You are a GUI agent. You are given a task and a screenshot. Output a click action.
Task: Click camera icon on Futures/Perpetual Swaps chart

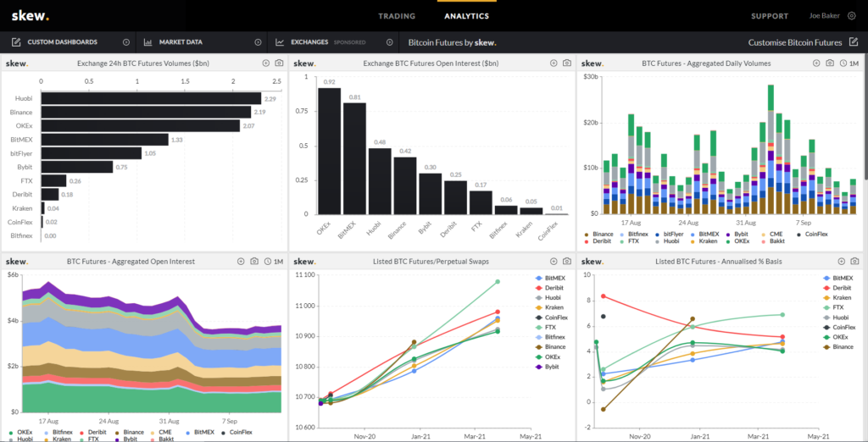pos(567,261)
